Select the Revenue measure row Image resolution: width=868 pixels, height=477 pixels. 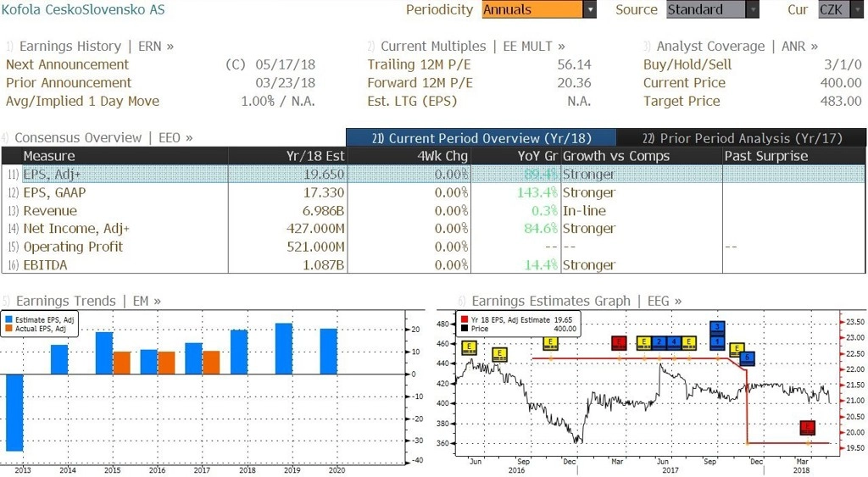[x=433, y=211]
